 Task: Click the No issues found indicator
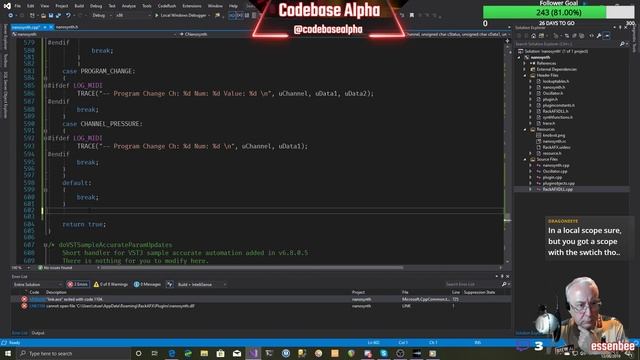tap(55, 268)
